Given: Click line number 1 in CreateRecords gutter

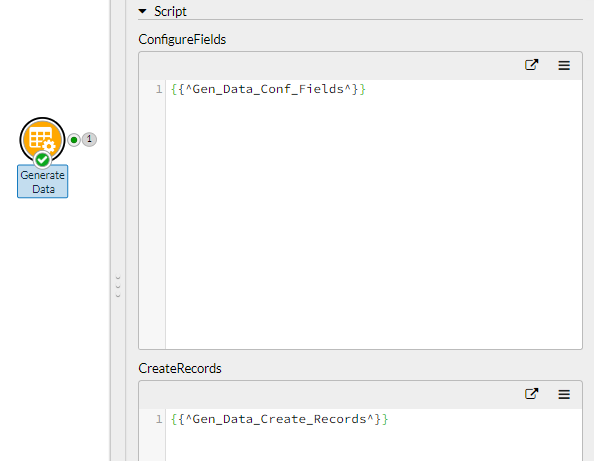Looking at the screenshot, I should [x=159, y=419].
